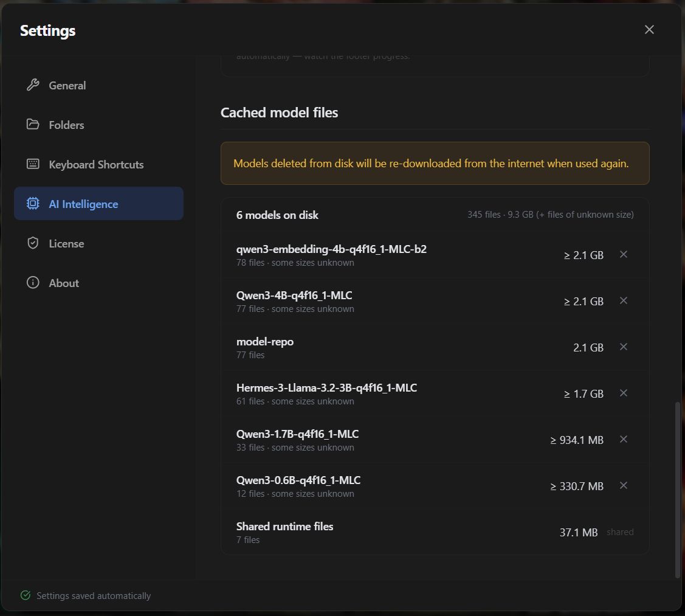Click the About info icon
This screenshot has height=616, width=685.
33,282
